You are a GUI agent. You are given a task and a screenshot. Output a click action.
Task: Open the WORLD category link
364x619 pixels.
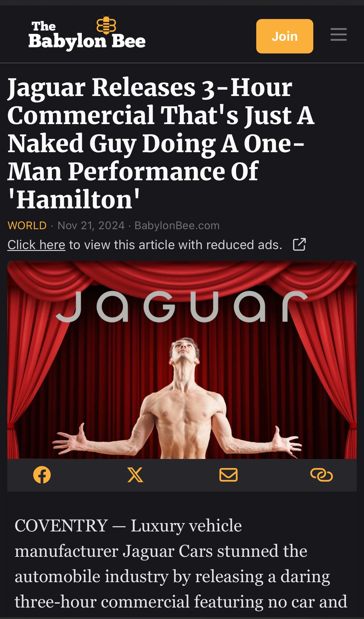27,226
